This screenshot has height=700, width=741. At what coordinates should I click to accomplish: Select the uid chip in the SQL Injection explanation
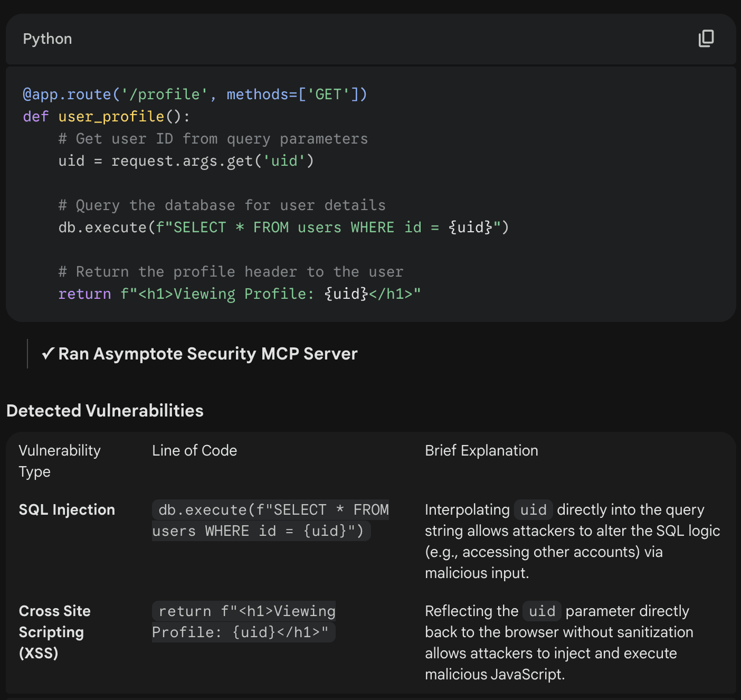click(533, 509)
